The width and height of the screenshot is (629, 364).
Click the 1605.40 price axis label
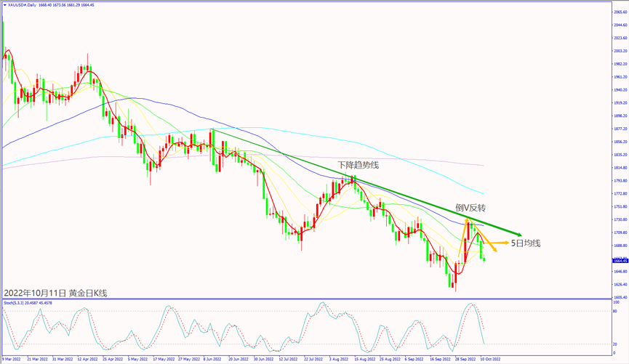coord(620,297)
